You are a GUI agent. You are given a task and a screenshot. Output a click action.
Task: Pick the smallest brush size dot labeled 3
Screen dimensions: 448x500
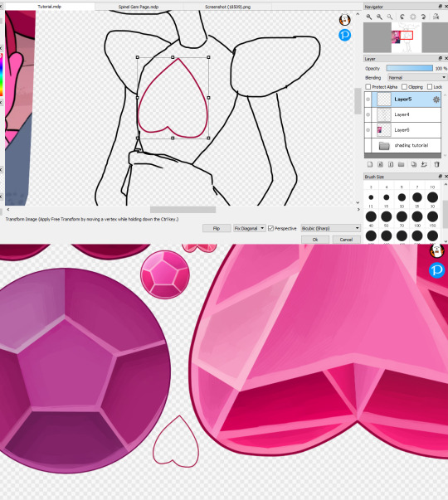[371, 197]
